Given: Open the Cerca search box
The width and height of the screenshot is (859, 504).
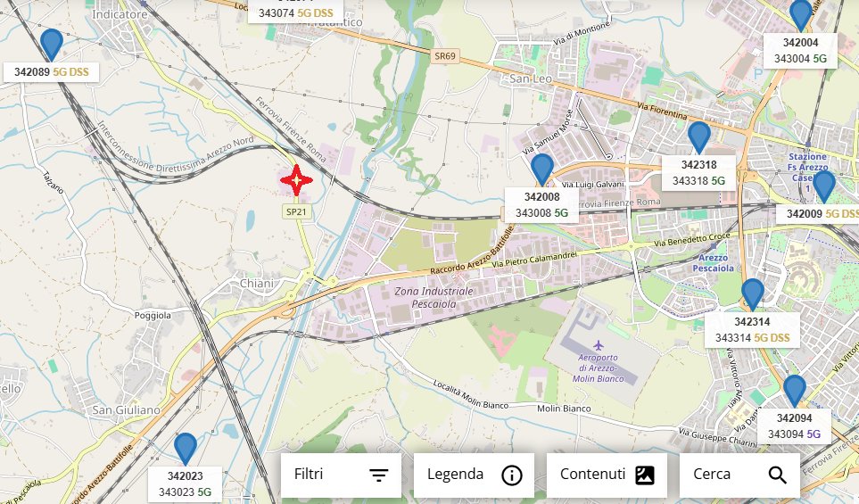Looking at the screenshot, I should [740, 475].
